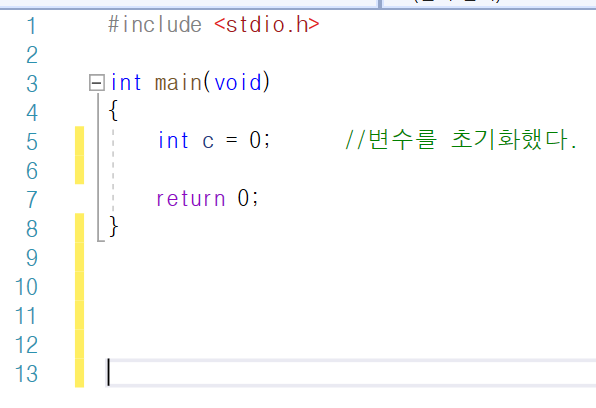Click line number 3 in the gutter
Screen dimensions: 596x408
pyautogui.click(x=32, y=84)
